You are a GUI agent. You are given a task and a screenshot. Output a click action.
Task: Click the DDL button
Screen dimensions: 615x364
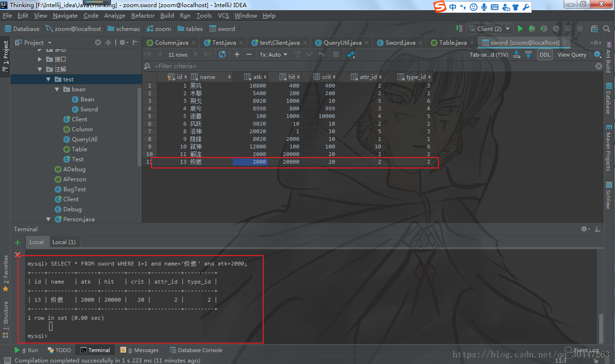click(545, 55)
